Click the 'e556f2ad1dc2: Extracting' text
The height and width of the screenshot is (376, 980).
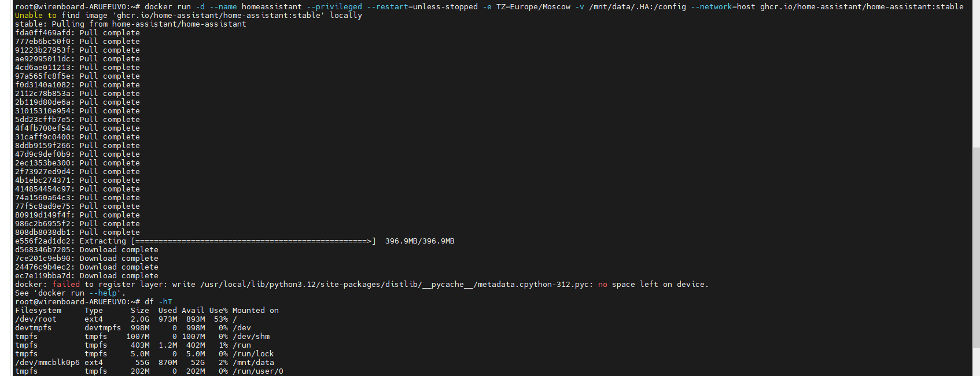(x=71, y=241)
